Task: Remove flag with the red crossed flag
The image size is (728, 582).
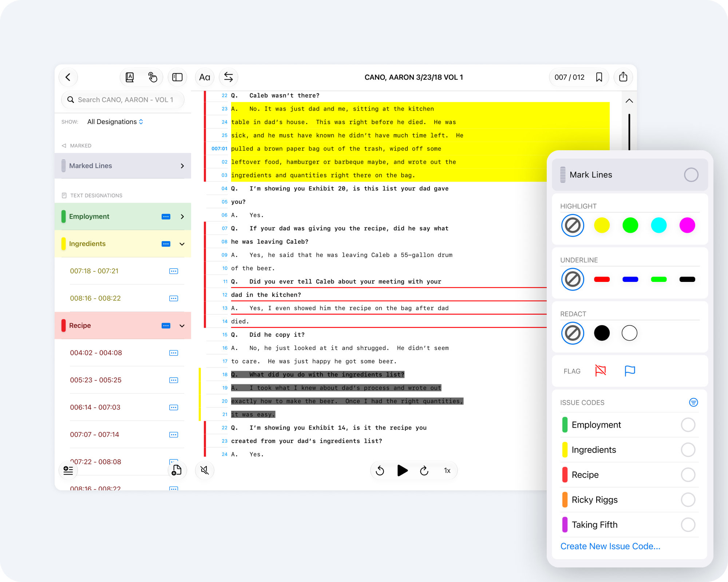Action: (x=601, y=371)
